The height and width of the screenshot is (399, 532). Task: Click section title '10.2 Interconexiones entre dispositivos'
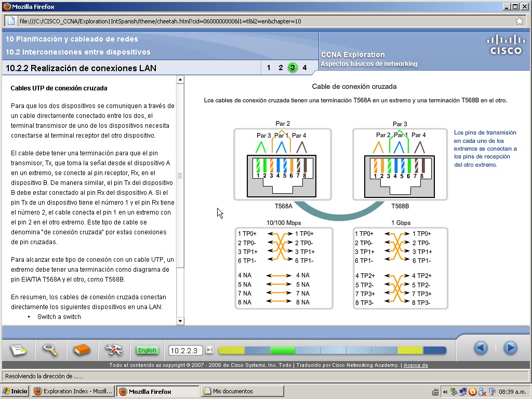(x=78, y=52)
